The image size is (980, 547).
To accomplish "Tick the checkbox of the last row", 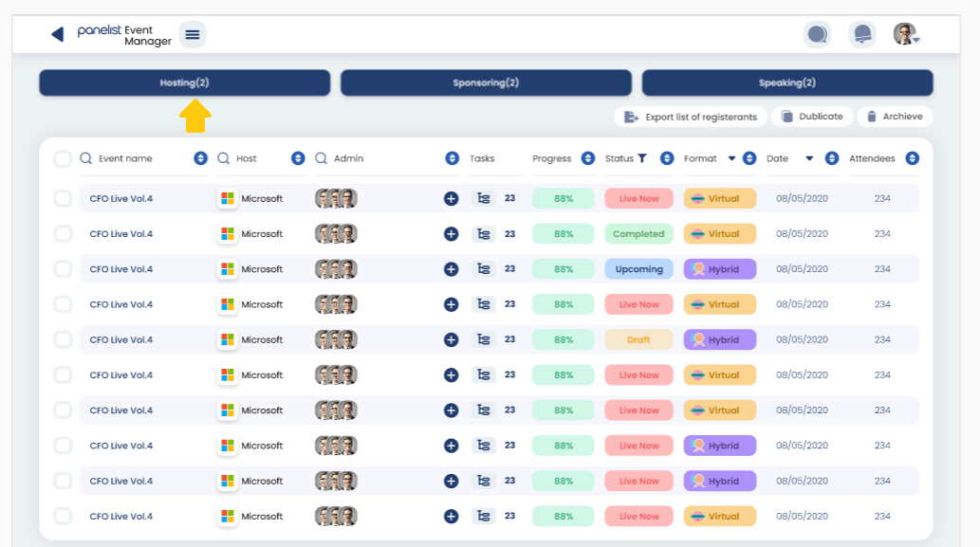I will pos(63,517).
